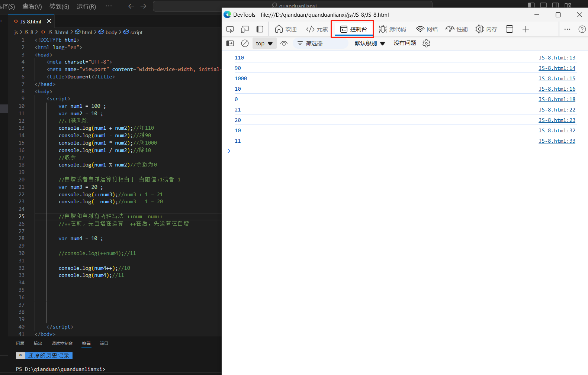This screenshot has width=588, height=375.
Task: Click the body breadcrumb item
Action: point(108,32)
